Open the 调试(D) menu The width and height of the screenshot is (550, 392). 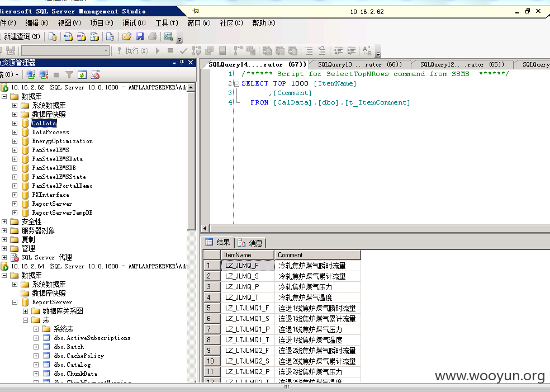coord(134,23)
